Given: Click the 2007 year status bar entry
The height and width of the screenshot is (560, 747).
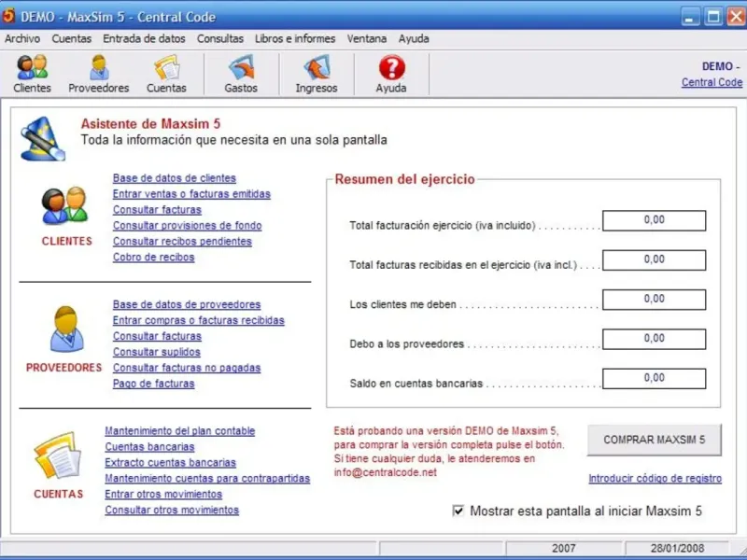Looking at the screenshot, I should pos(564,549).
